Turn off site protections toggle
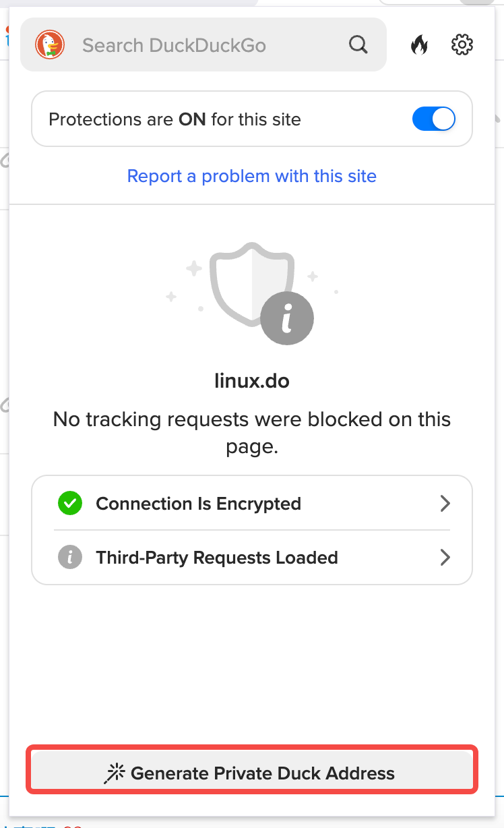This screenshot has height=828, width=504. [x=433, y=119]
